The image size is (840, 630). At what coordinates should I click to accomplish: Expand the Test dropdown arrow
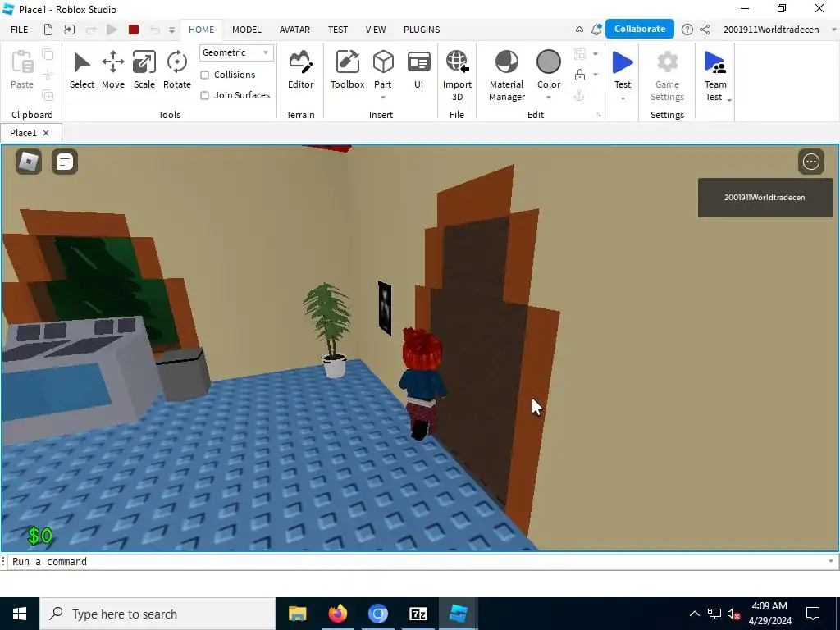pos(623,98)
